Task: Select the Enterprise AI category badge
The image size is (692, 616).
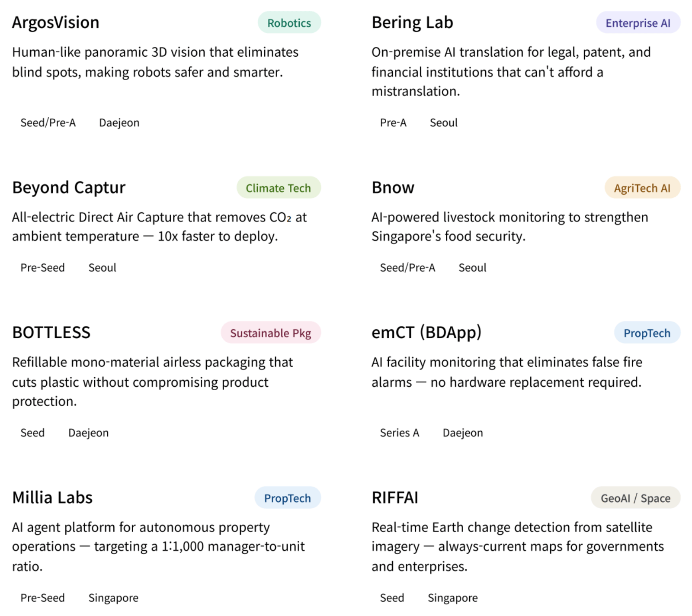Action: tap(638, 23)
